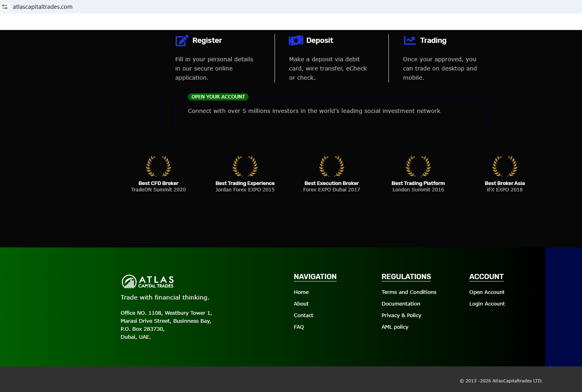Go to Home in footer navigation
The height and width of the screenshot is (392, 582).
click(x=301, y=292)
